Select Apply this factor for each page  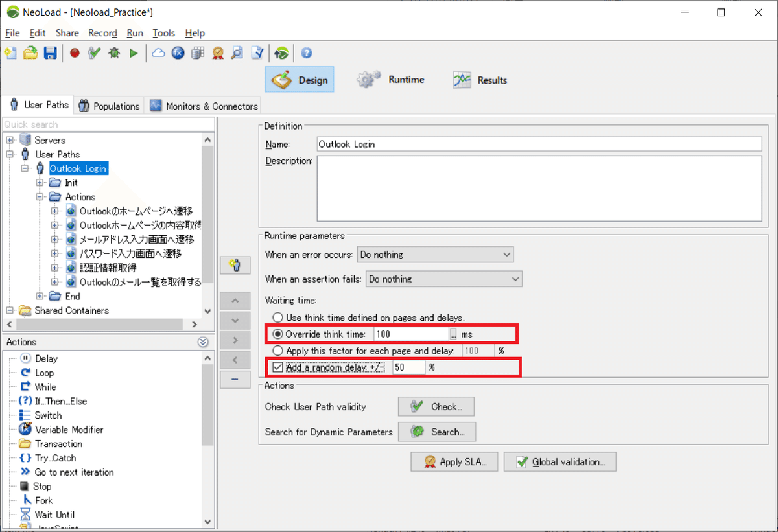[x=277, y=350]
